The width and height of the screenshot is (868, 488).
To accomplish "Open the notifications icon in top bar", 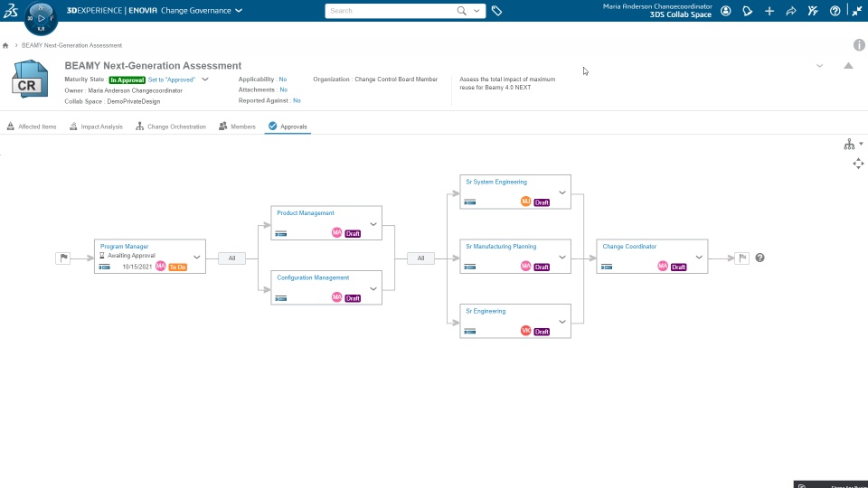I will coord(748,11).
